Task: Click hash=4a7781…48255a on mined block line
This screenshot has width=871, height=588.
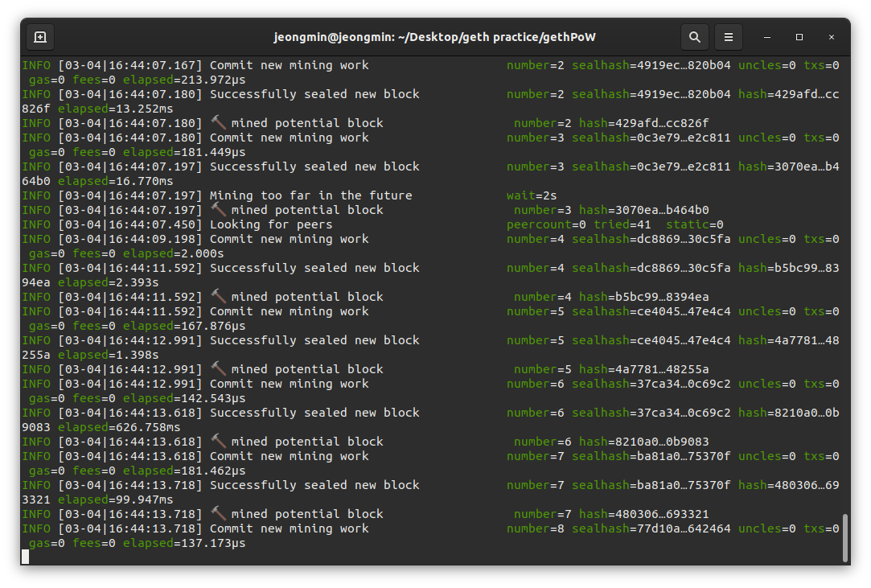Action: click(644, 369)
